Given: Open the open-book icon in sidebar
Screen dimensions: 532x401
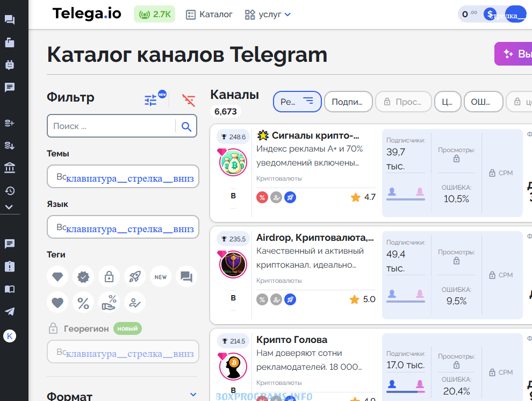Looking at the screenshot, I should click(10, 289).
